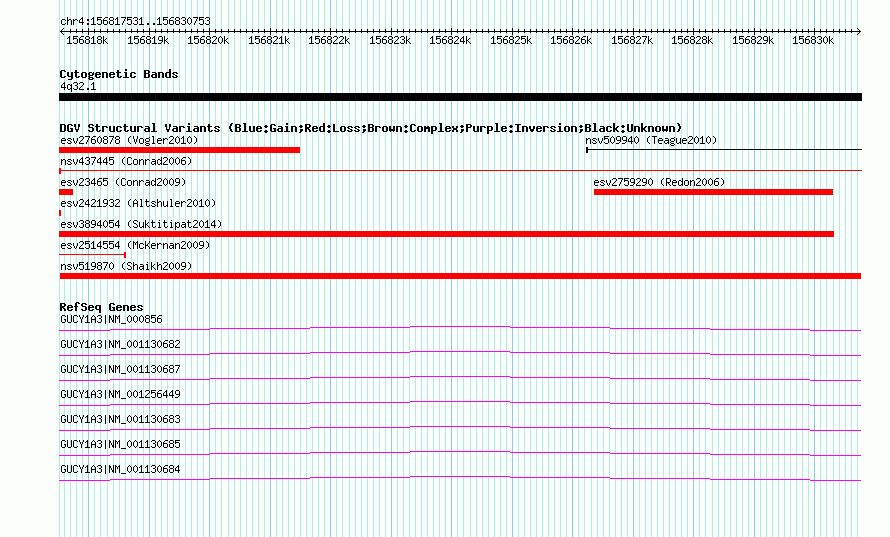
Task: Select the esv3894054 long red bar
Action: click(x=447, y=234)
